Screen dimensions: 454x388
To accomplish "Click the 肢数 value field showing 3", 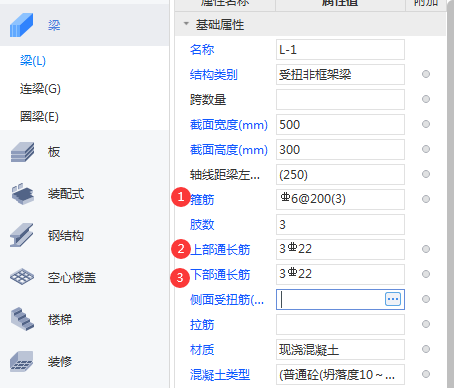I will click(x=340, y=224).
